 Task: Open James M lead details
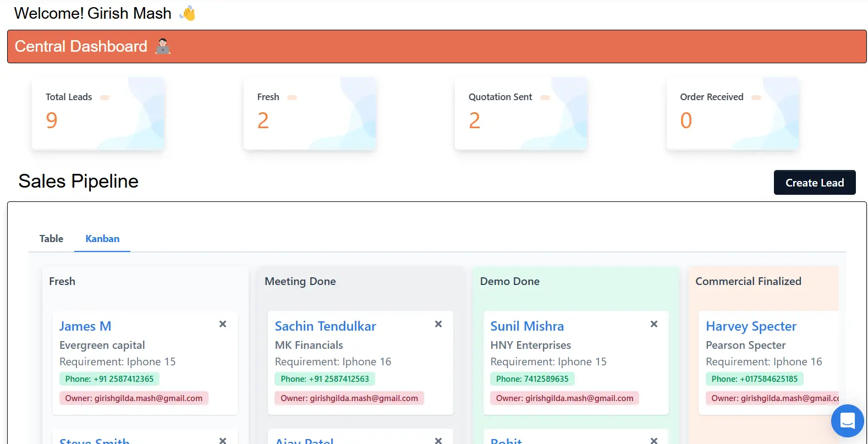pyautogui.click(x=85, y=326)
